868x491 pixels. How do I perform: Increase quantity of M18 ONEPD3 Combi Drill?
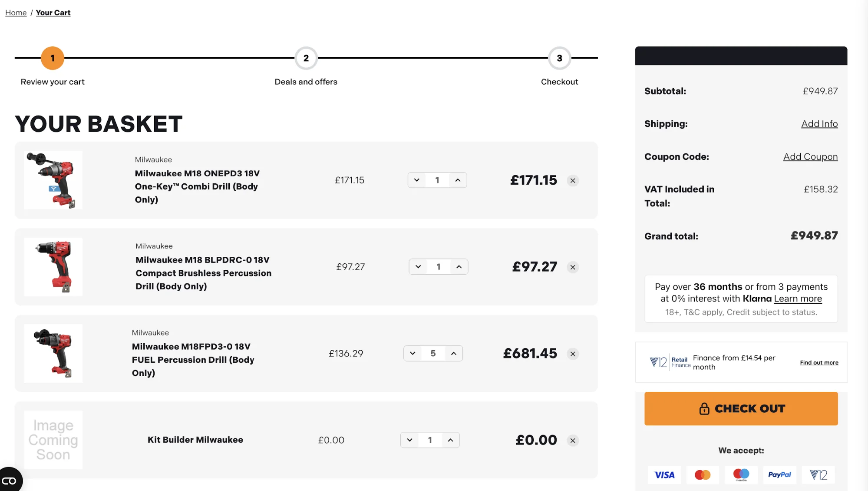(x=458, y=180)
